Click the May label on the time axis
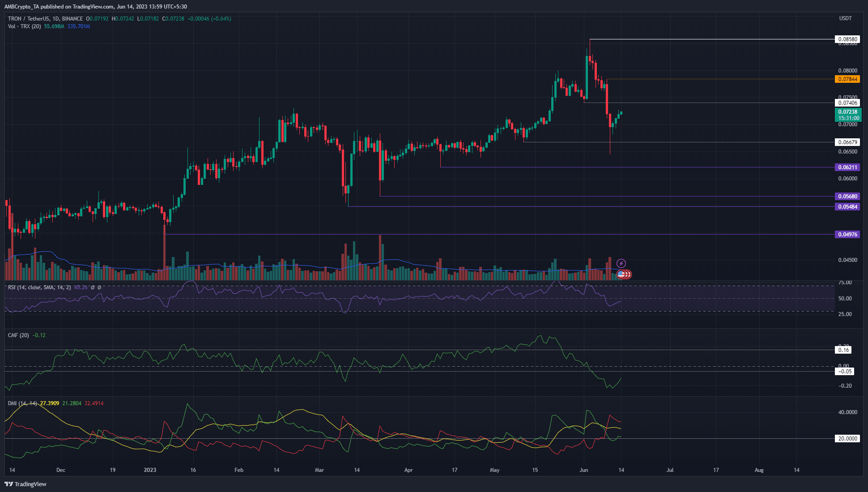The image size is (868, 492). tap(494, 470)
